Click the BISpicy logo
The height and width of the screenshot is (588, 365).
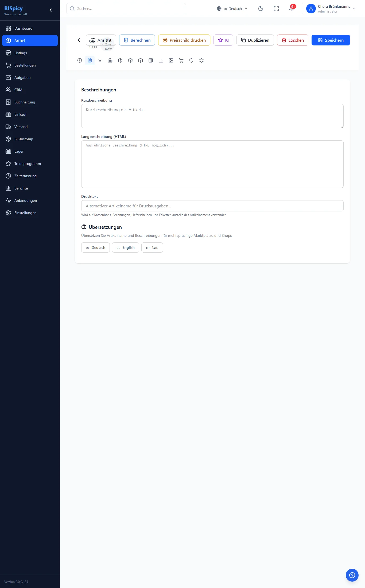click(x=13, y=8)
